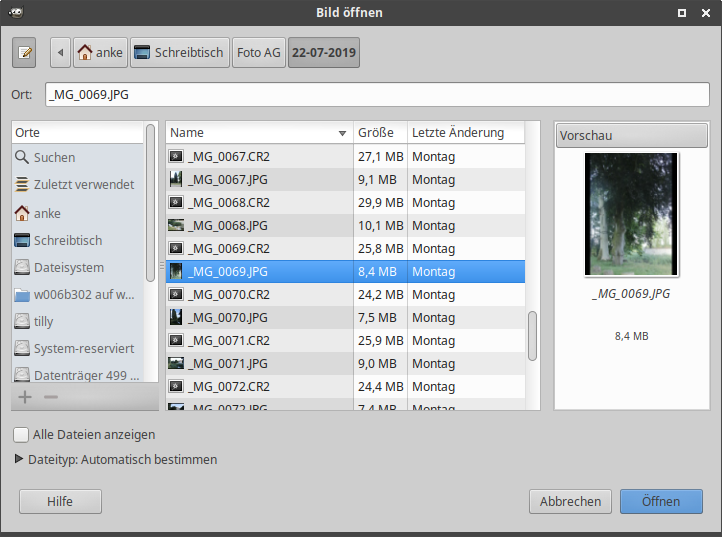The image size is (722, 537).
Task: Select the _MG_0072.CR2 file icon
Action: point(176,386)
